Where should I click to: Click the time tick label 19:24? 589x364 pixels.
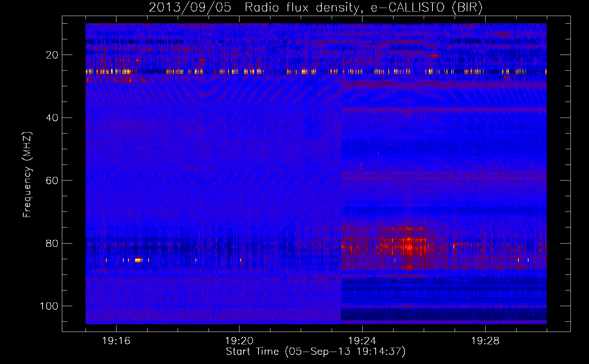362,341
